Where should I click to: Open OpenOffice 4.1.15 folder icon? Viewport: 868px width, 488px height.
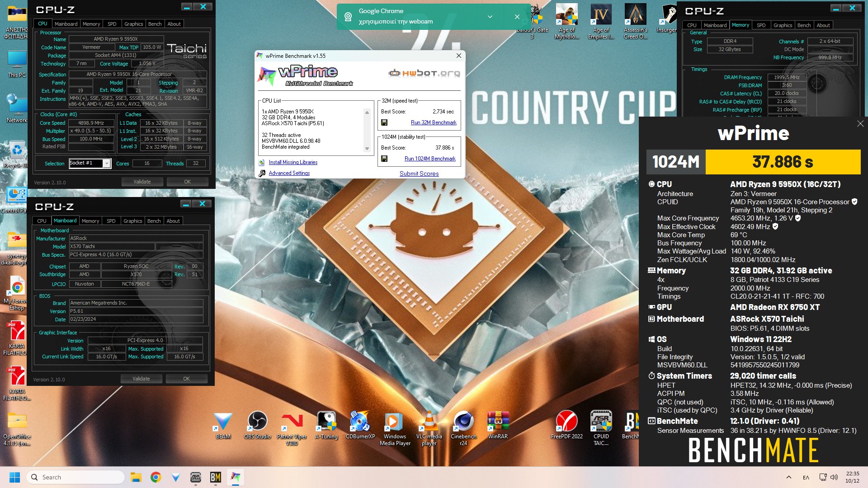pos(17,428)
